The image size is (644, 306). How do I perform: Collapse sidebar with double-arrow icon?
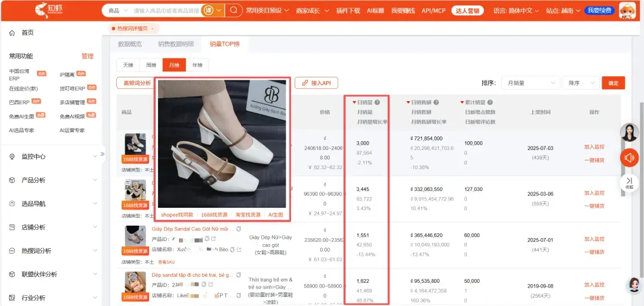click(x=103, y=154)
